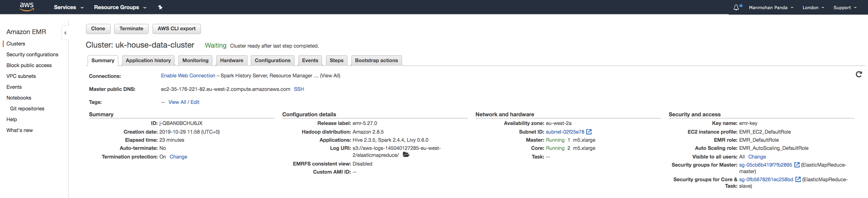Open the London region selector
Screen dimensions: 868x198
coord(813,7)
